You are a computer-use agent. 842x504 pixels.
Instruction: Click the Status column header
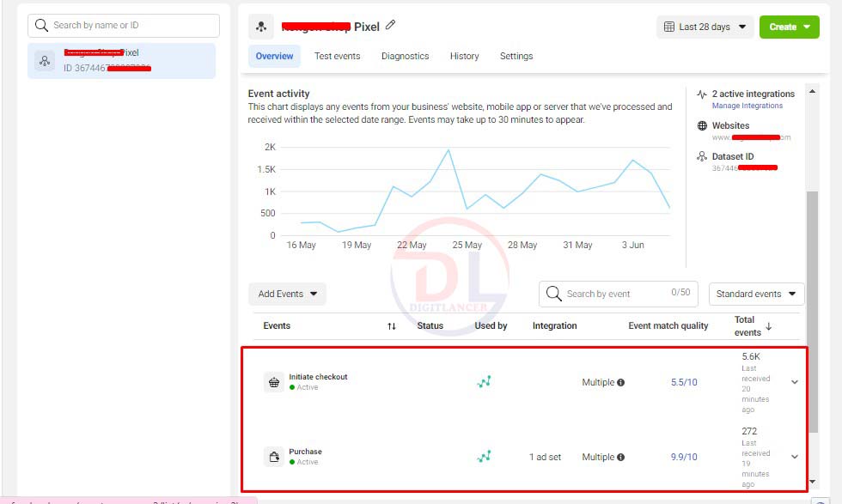[430, 325]
